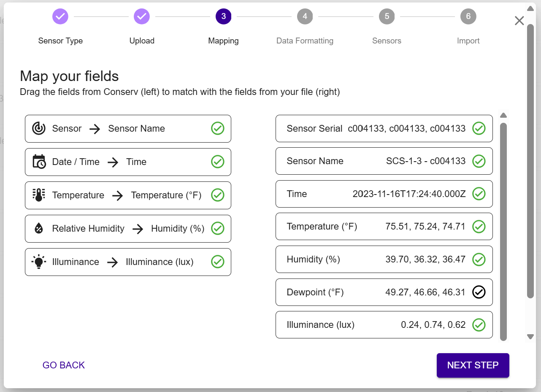
Task: Go to the Sensor Type step
Action: coord(60,16)
